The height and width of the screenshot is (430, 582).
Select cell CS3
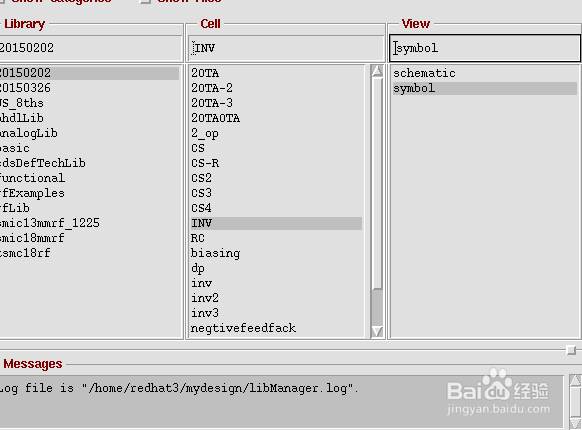(202, 193)
